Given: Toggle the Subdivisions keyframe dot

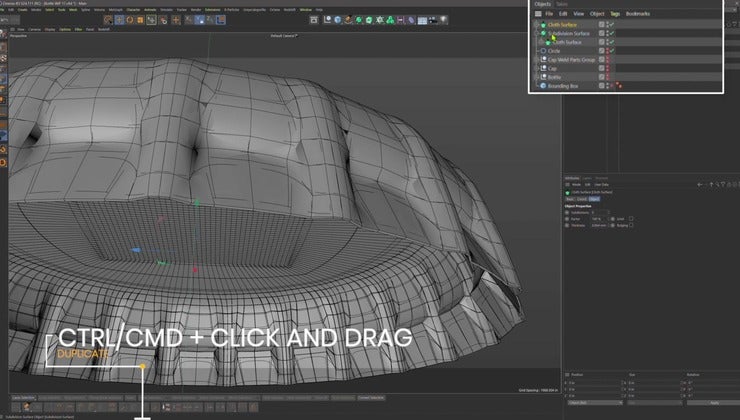Looking at the screenshot, I should pyautogui.click(x=567, y=213).
